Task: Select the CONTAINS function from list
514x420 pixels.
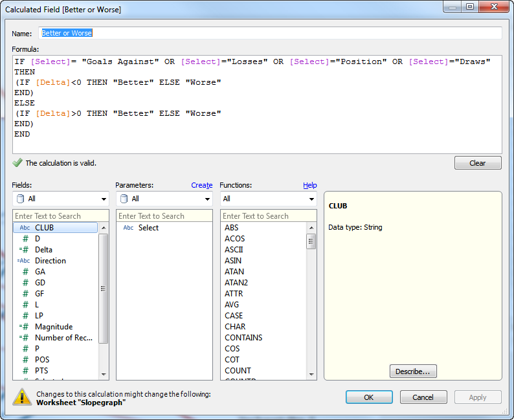Action: [243, 338]
